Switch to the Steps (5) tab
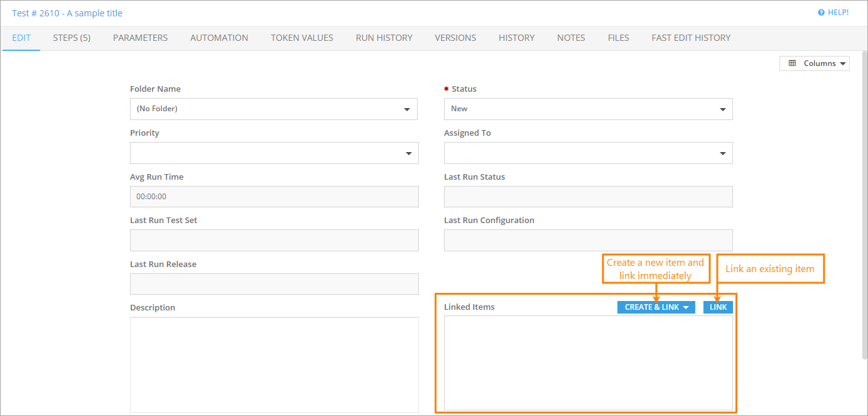868x416 pixels. click(x=72, y=38)
